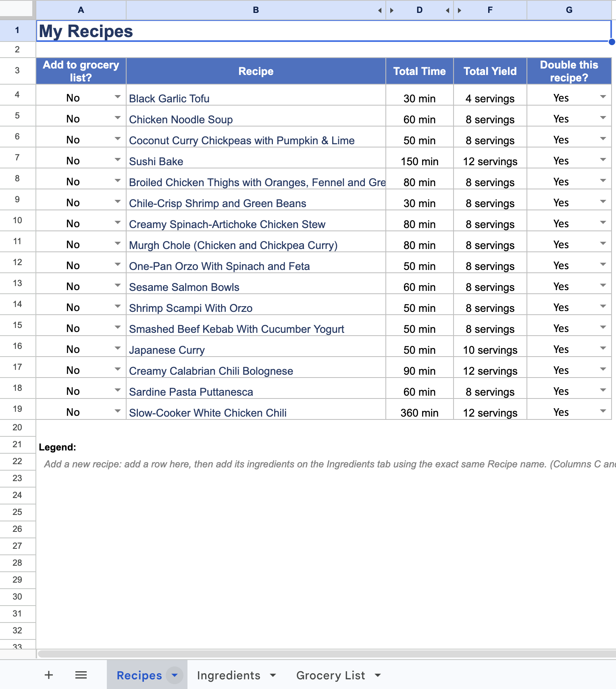
Task: Select the 10 servings yield cell
Action: 490,347
